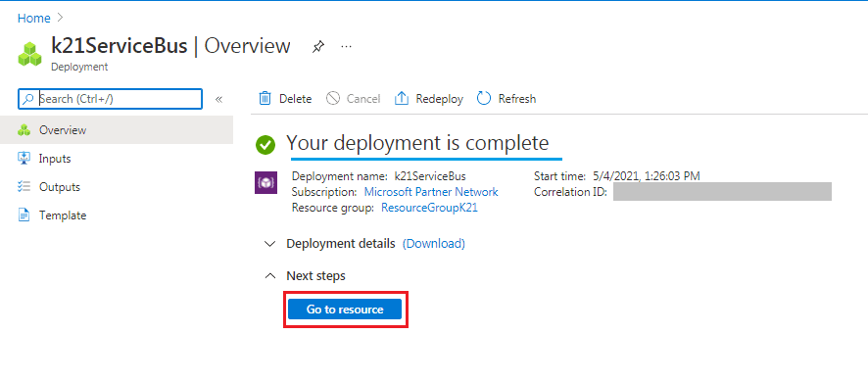The width and height of the screenshot is (868, 382).
Task: Click the Redeploy upload arrow icon
Action: (401, 99)
